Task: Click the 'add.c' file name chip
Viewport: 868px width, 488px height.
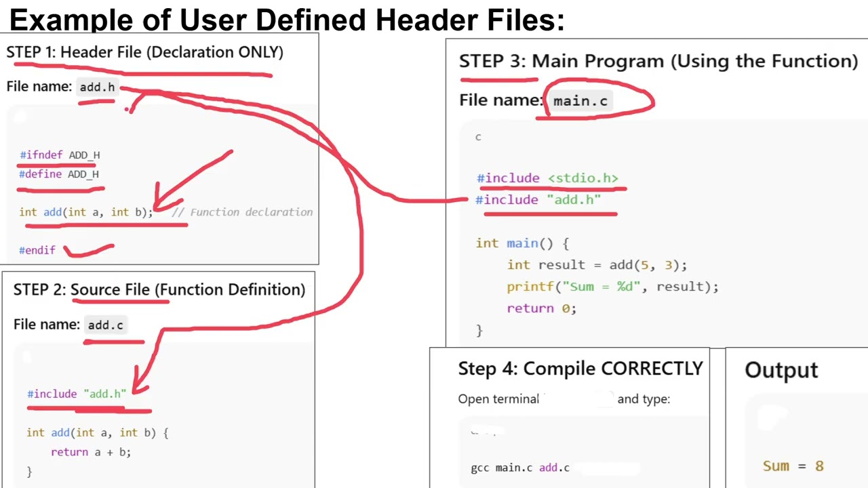Action: (x=106, y=325)
